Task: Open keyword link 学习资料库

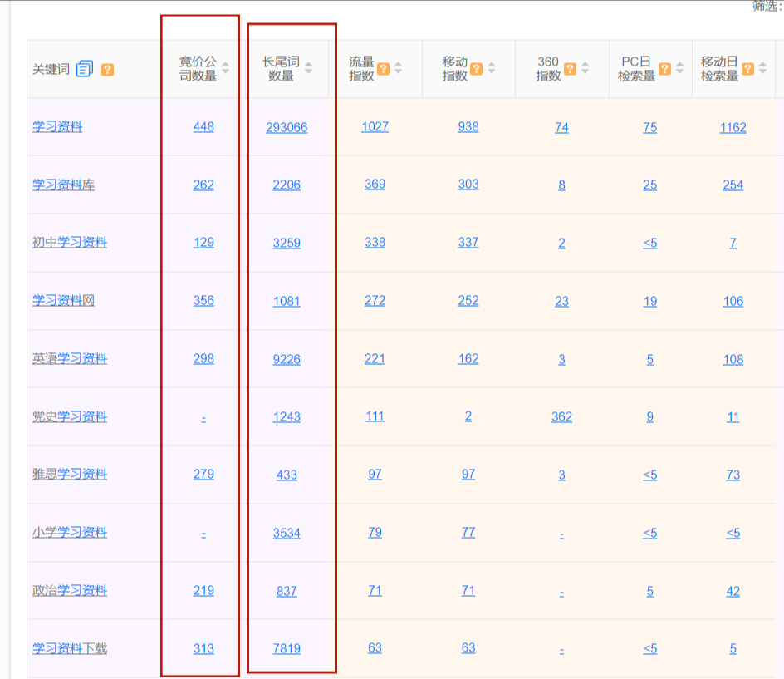Action: click(63, 185)
